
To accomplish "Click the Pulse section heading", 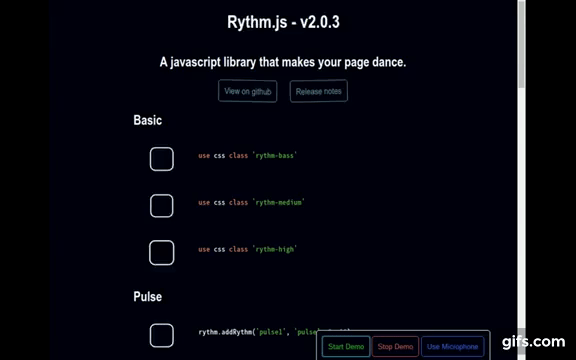I will pyautogui.click(x=148, y=296).
